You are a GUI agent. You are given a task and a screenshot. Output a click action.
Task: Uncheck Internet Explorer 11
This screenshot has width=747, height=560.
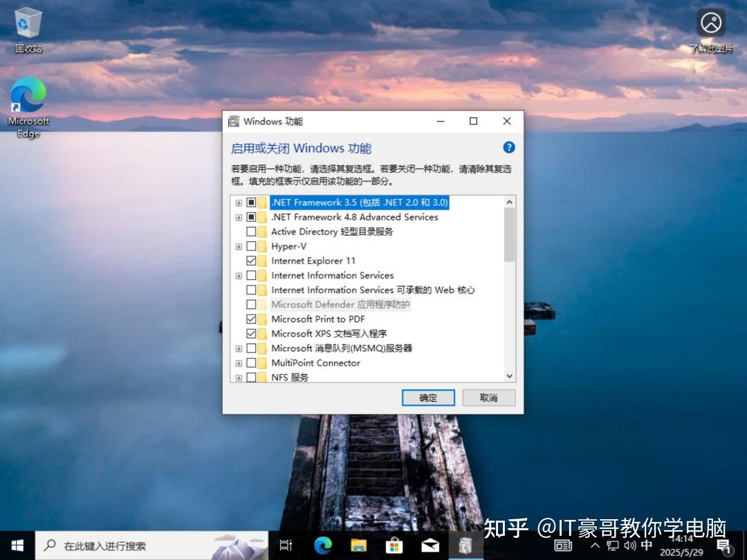(252, 261)
